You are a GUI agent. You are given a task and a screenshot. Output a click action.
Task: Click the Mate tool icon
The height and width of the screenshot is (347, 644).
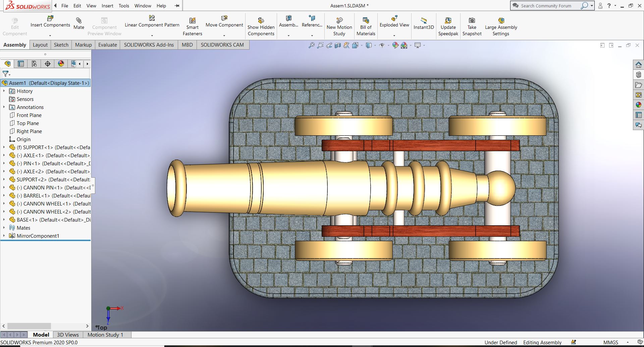[79, 21]
